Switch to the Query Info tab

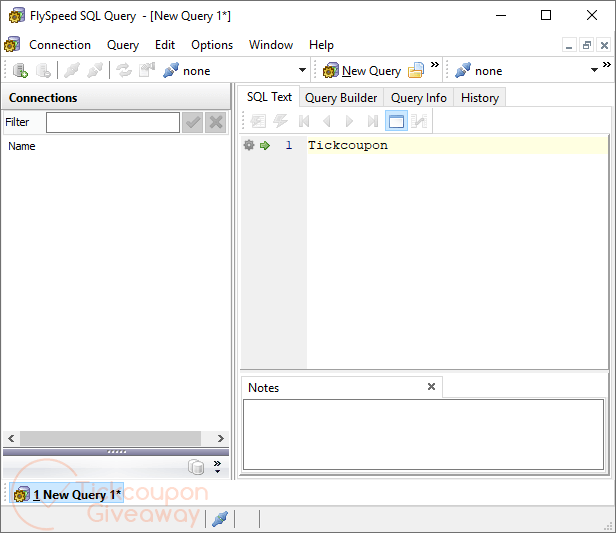click(x=419, y=97)
